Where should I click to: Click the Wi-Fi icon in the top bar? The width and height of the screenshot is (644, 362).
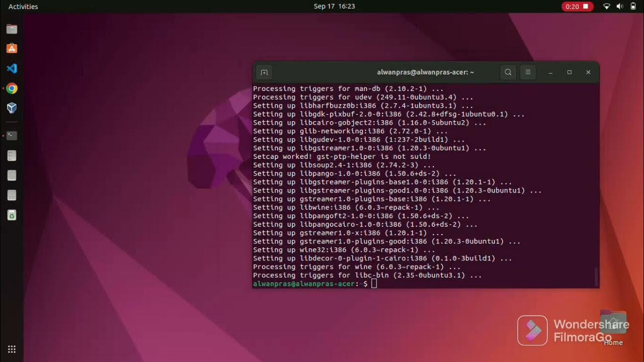tap(607, 7)
